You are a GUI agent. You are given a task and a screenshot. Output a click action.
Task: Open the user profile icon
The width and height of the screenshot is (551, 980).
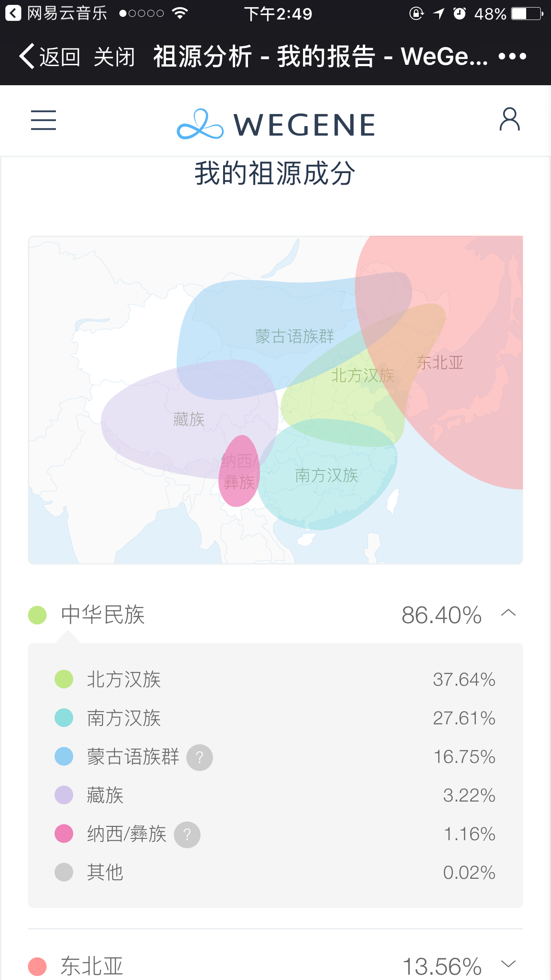tap(509, 119)
